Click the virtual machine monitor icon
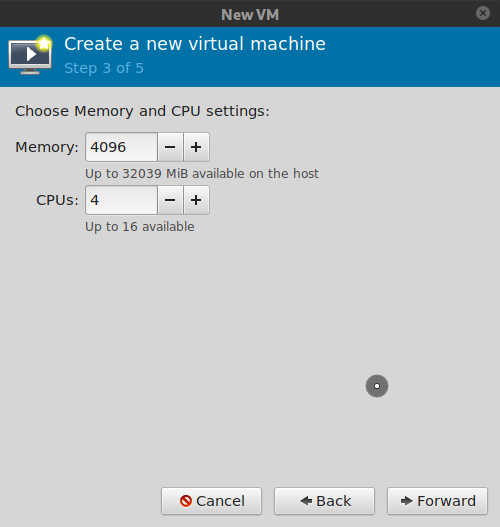Screen dimensions: 500x527 (x=31, y=55)
